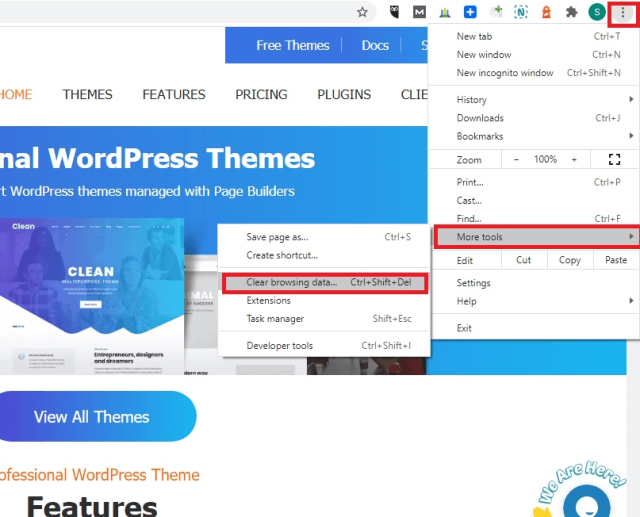Open Chrome's three-dot menu button
Image resolution: width=640 pixels, height=517 pixels.
tap(622, 13)
